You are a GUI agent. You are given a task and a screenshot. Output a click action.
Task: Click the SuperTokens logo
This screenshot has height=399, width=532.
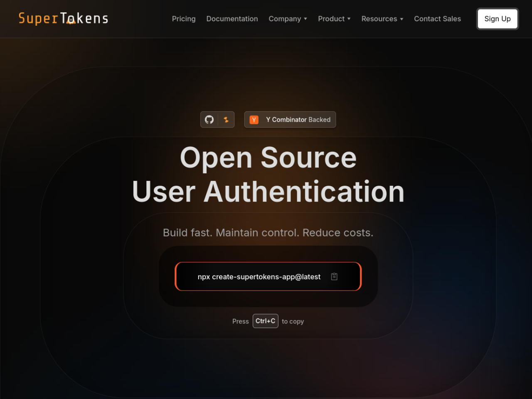click(x=63, y=18)
